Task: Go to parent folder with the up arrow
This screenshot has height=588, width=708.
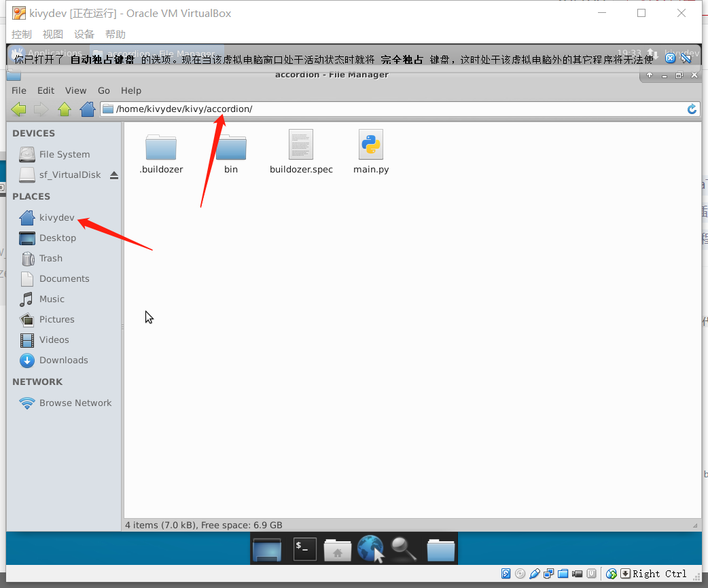Action: (x=65, y=109)
